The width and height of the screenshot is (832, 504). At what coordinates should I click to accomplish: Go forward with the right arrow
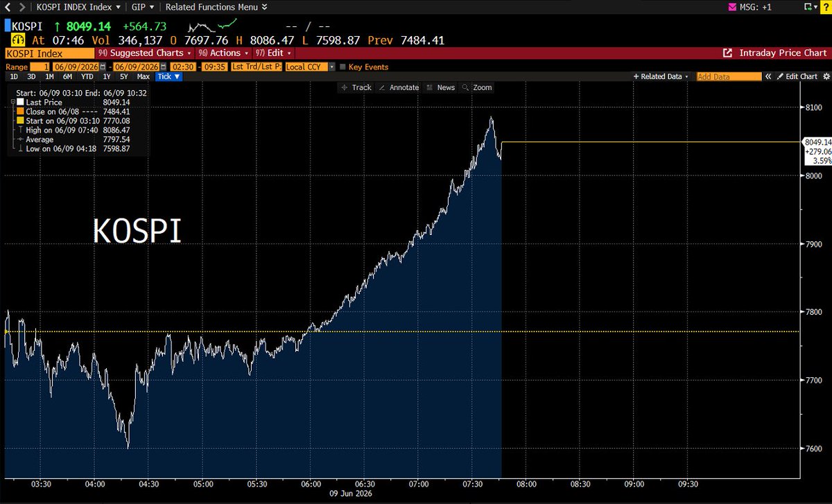point(21,7)
